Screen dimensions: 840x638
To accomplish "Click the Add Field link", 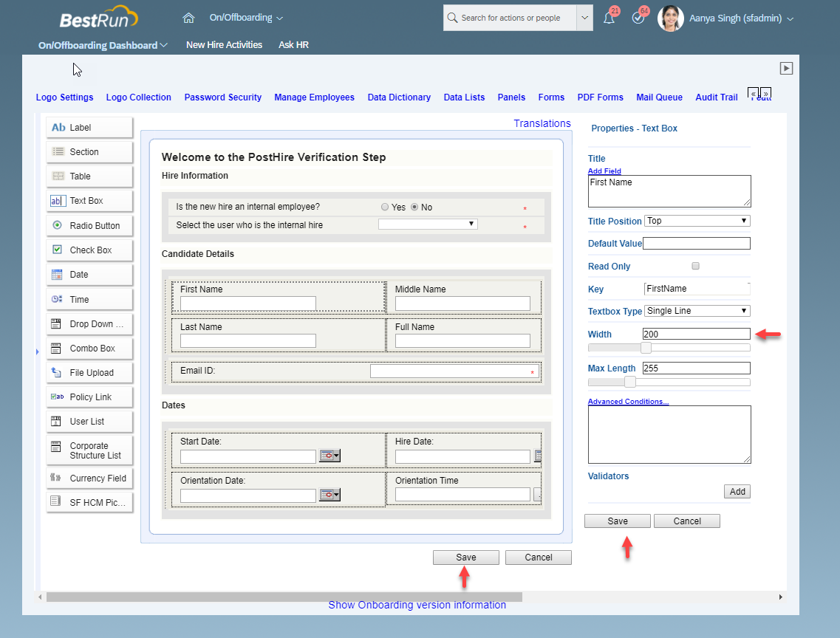I will coord(604,171).
